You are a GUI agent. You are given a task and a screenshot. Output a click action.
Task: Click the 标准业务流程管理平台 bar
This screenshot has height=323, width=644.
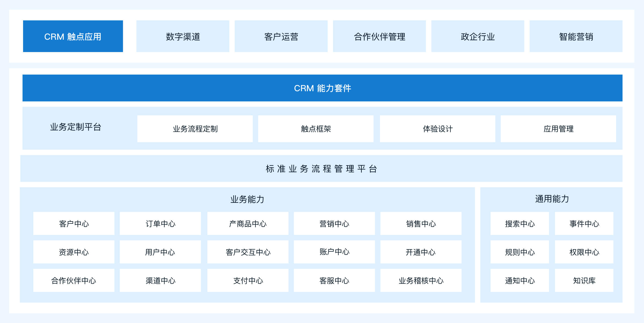click(x=321, y=168)
